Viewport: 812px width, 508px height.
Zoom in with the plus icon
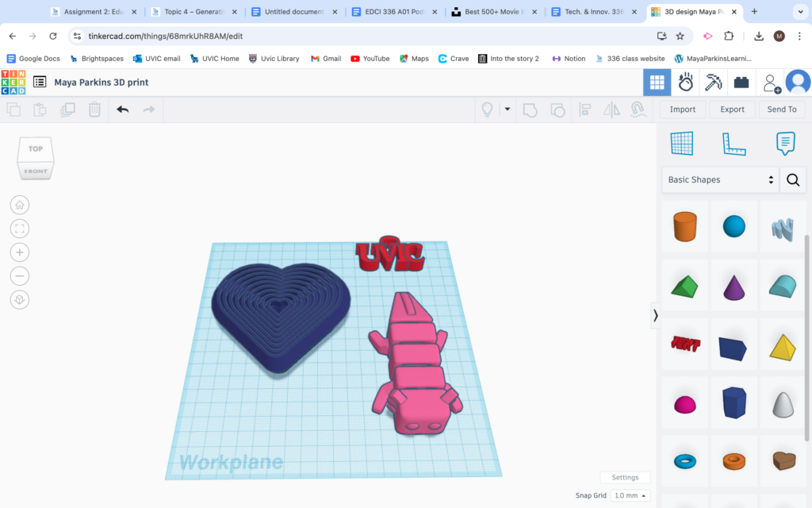(x=20, y=252)
